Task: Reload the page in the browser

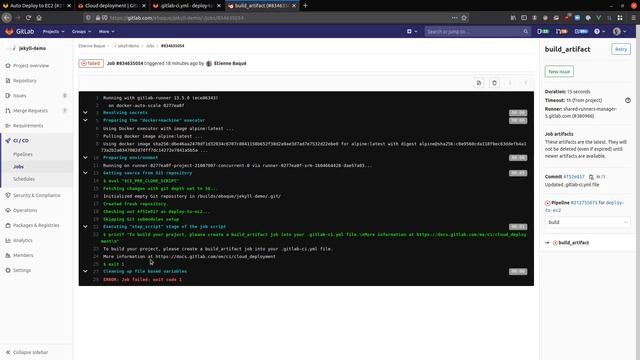Action: tap(28, 18)
